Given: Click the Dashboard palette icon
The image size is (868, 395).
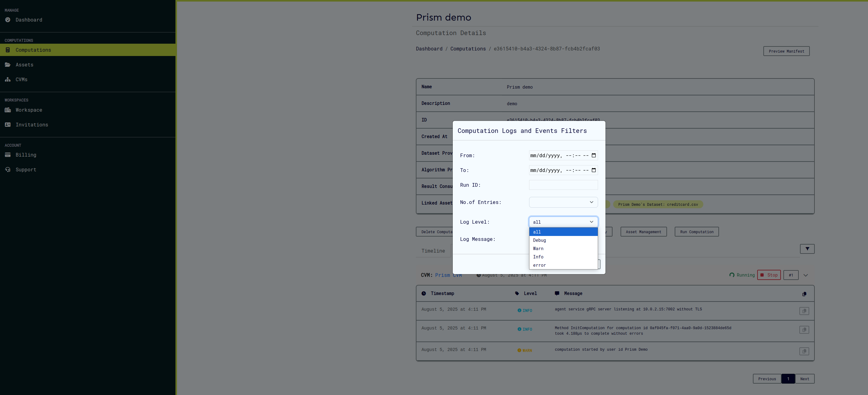Looking at the screenshot, I should [8, 20].
